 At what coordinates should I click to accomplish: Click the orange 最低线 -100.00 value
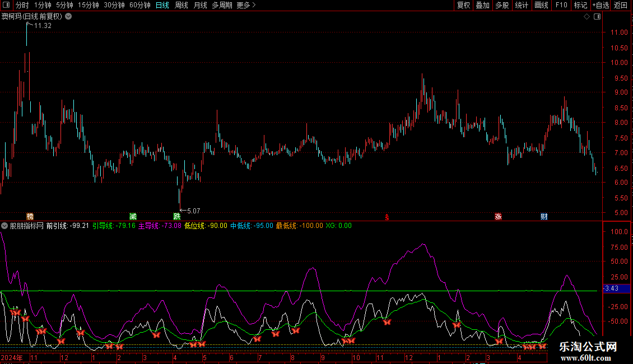pyautogui.click(x=300, y=226)
